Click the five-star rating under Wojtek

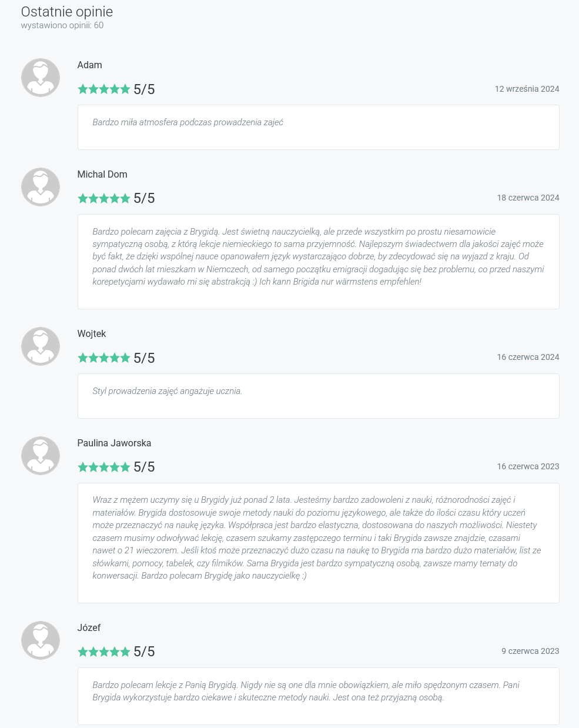pyautogui.click(x=104, y=358)
